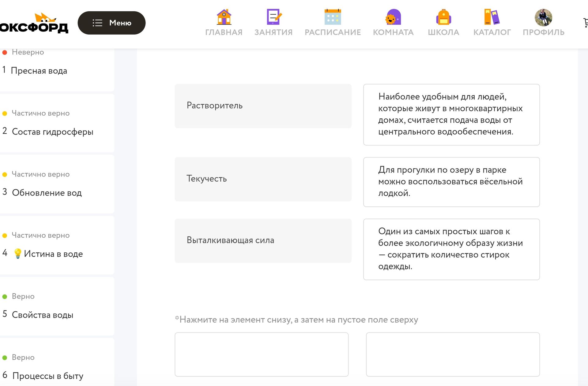Open the shopping cart icon
Viewport: 588px width, 386px height.
click(585, 23)
